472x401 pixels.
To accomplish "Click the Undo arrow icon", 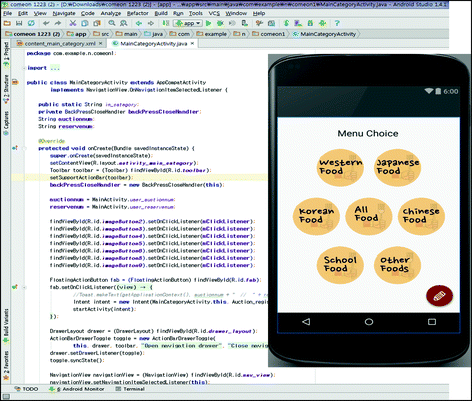I will pyautogui.click(x=46, y=23).
